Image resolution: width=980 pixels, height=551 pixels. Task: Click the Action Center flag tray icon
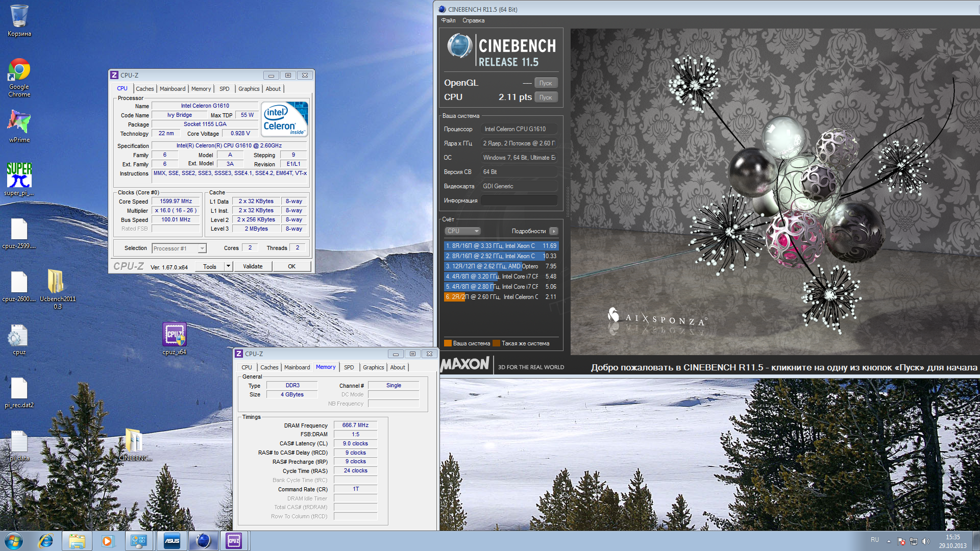(901, 541)
